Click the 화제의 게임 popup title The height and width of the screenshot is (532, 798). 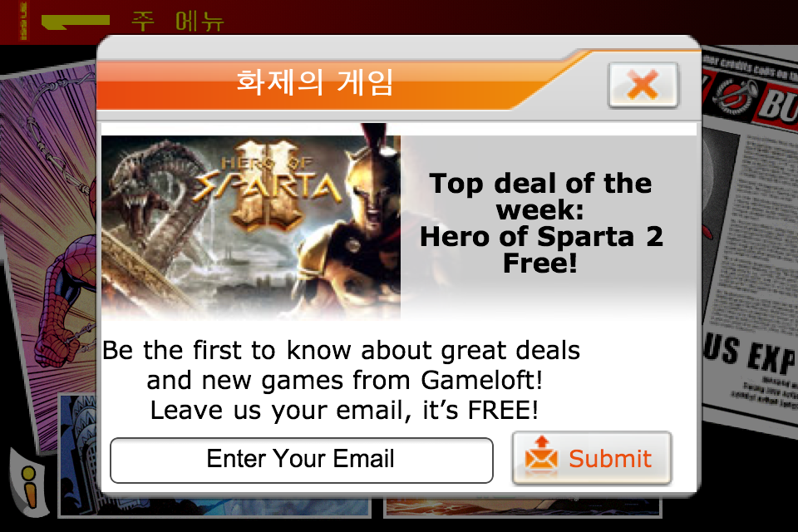(x=315, y=82)
